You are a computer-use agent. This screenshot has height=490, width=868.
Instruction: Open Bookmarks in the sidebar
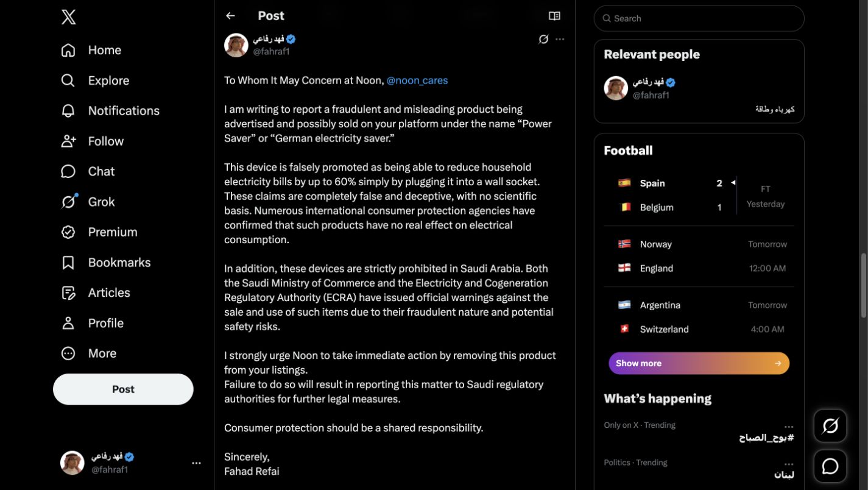(106, 263)
